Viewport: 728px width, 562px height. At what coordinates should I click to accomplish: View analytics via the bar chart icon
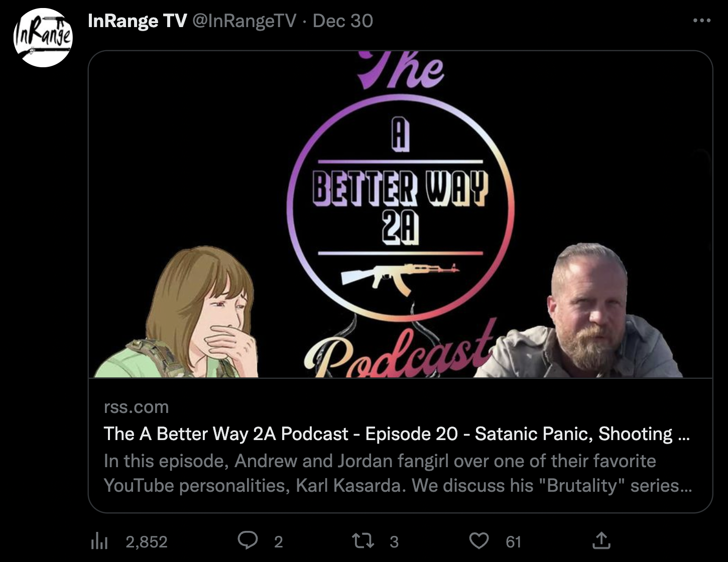click(99, 541)
